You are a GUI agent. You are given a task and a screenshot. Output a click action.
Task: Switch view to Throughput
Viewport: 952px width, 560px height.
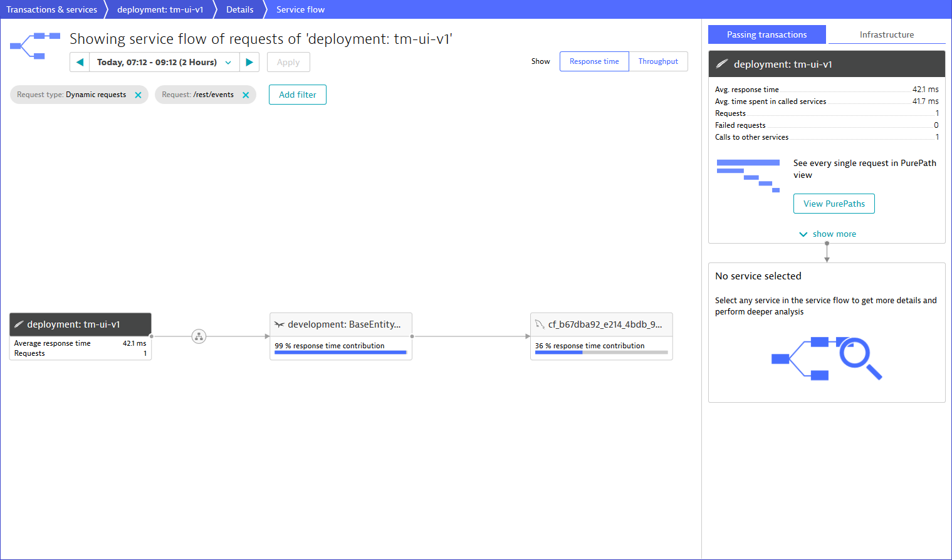[657, 61]
